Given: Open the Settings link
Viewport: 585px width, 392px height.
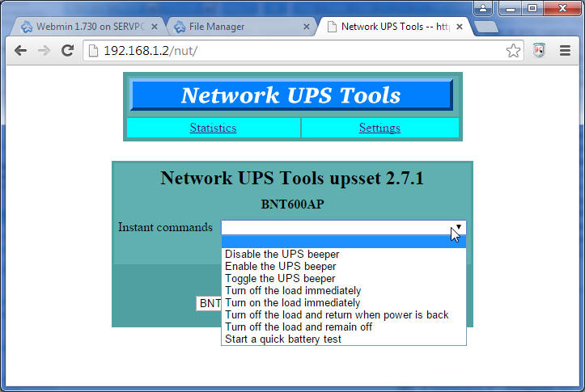Looking at the screenshot, I should pyautogui.click(x=379, y=128).
